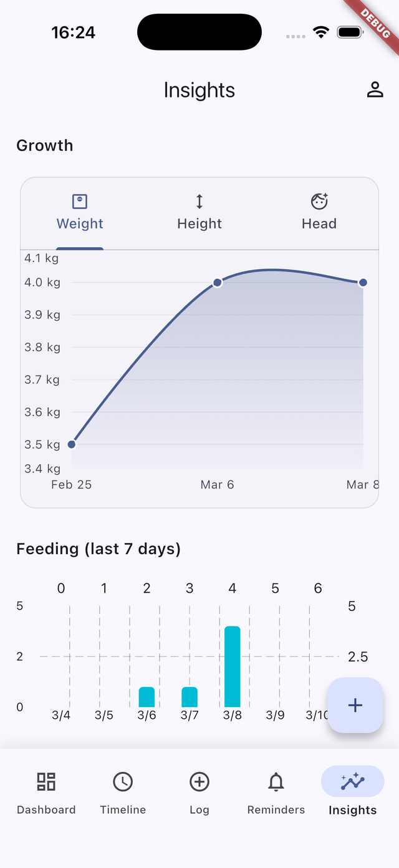Tap the tall feeding bar for 3/8
Image resolution: width=399 pixels, height=868 pixels.
(232, 665)
